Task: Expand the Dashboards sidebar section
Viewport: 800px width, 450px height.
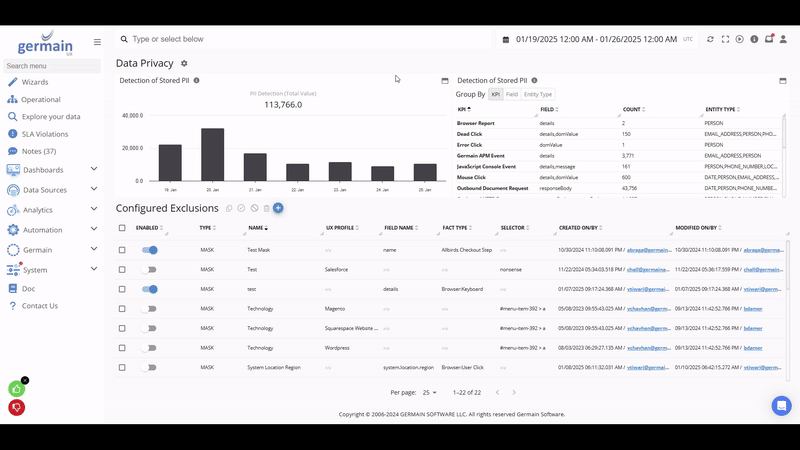Action: tap(94, 170)
